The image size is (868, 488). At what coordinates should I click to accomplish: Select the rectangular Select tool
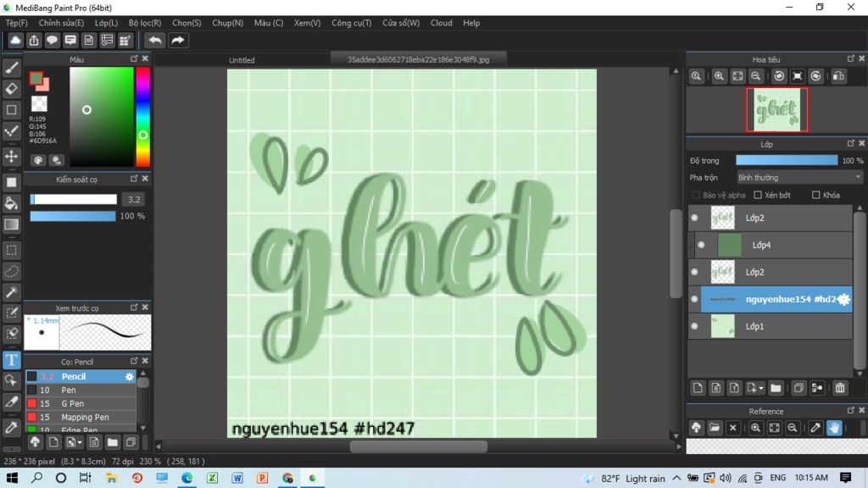pyautogui.click(x=11, y=250)
